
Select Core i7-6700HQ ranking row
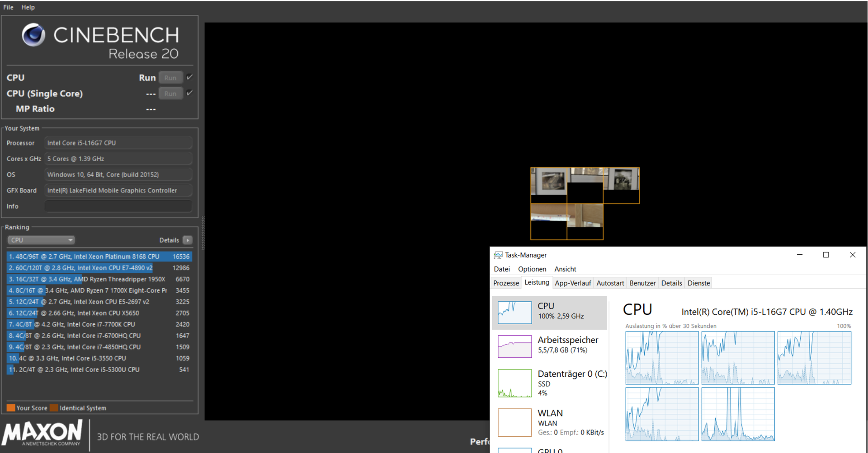[99, 336]
